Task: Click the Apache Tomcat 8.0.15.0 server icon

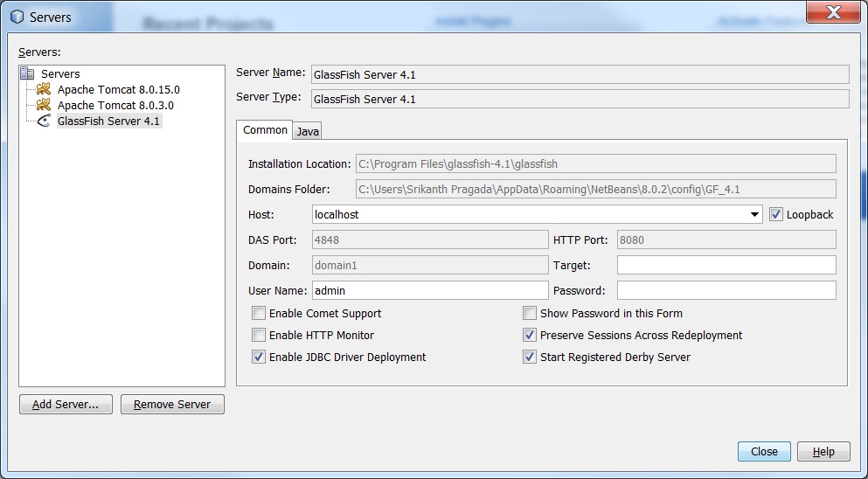Action: pos(44,89)
